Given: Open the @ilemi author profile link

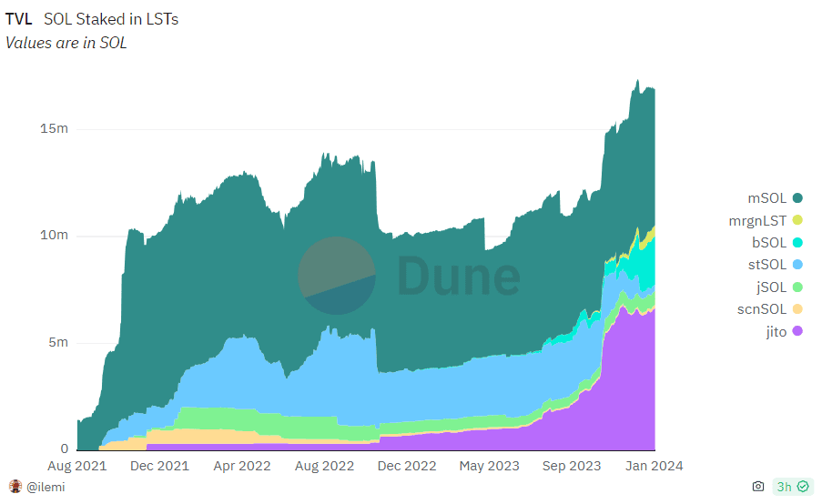Looking at the screenshot, I should [x=46, y=488].
